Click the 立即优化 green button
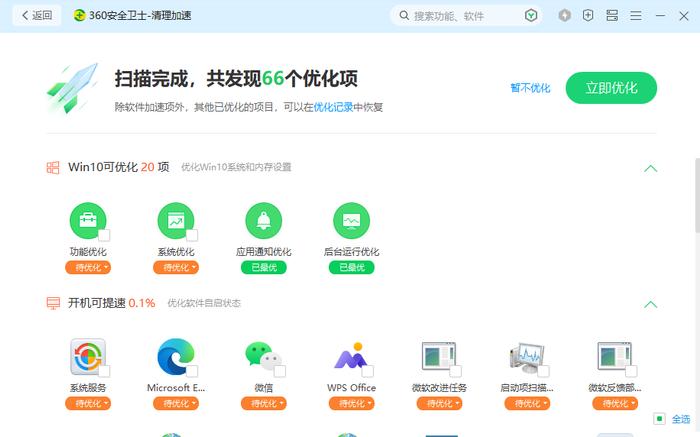This screenshot has height=437, width=700. [611, 87]
